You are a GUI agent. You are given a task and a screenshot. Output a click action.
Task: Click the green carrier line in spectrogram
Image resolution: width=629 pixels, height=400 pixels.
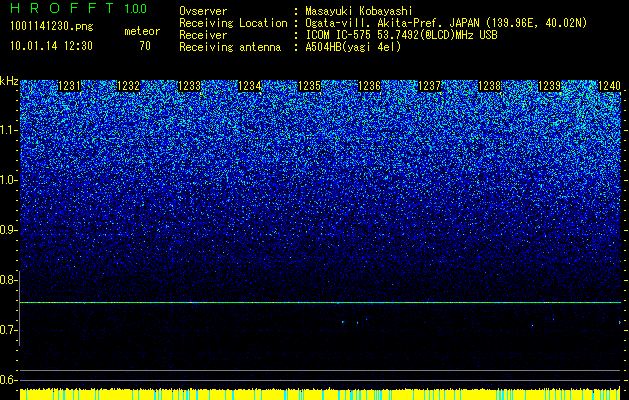click(x=320, y=303)
